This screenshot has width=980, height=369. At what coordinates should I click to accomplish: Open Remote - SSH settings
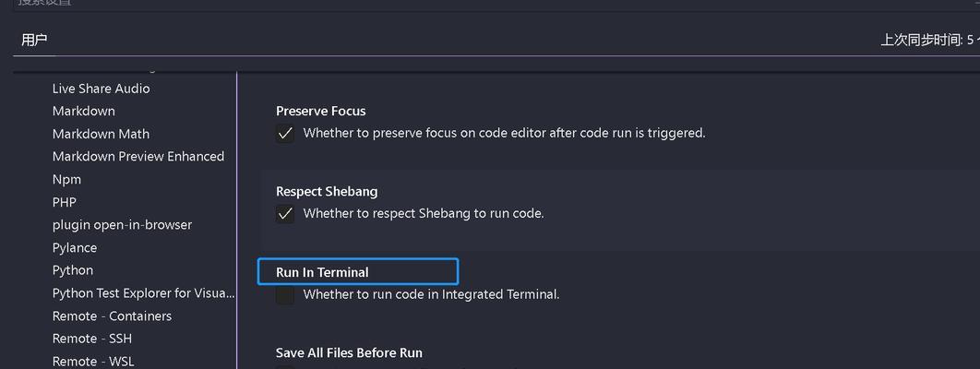[92, 339]
